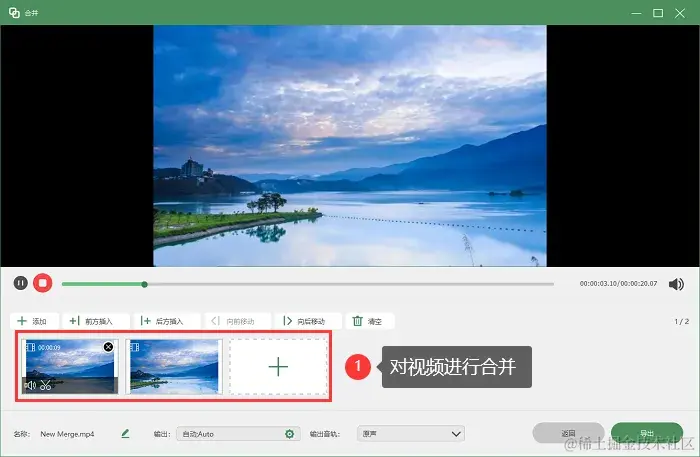Select the second video clip thumbnail
This screenshot has width=700, height=457.
174,366
